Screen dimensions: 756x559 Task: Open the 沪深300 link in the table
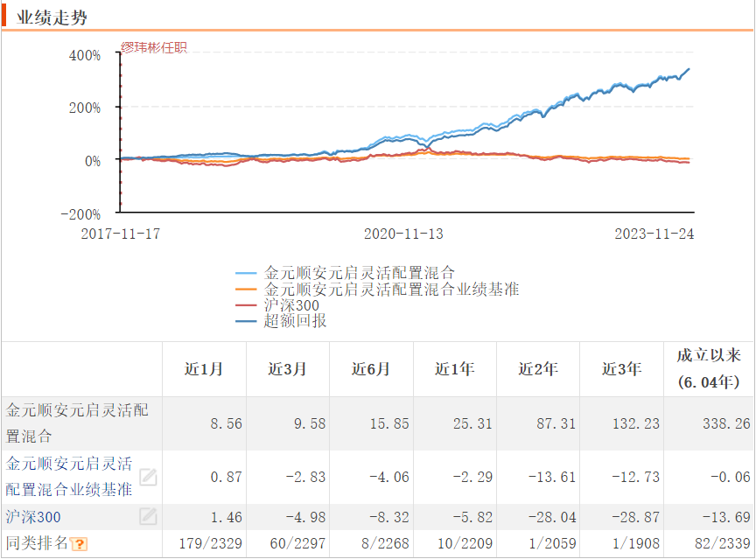pos(33,517)
